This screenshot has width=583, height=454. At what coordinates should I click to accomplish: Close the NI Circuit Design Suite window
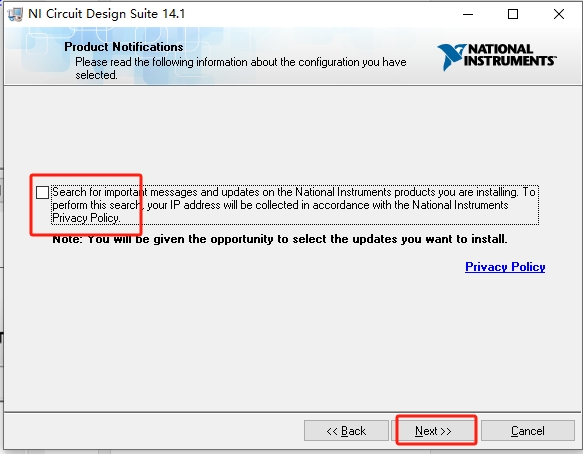tap(559, 14)
